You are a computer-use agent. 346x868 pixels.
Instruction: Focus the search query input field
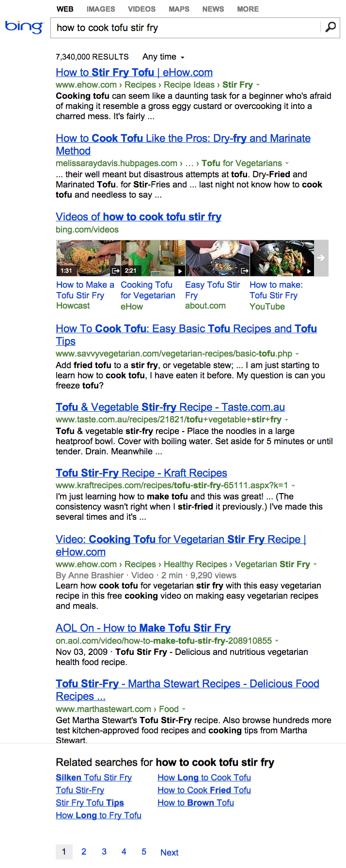(x=187, y=28)
